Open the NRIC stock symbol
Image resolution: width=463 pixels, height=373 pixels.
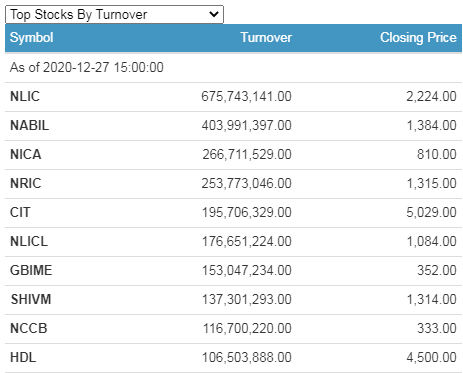(x=25, y=184)
